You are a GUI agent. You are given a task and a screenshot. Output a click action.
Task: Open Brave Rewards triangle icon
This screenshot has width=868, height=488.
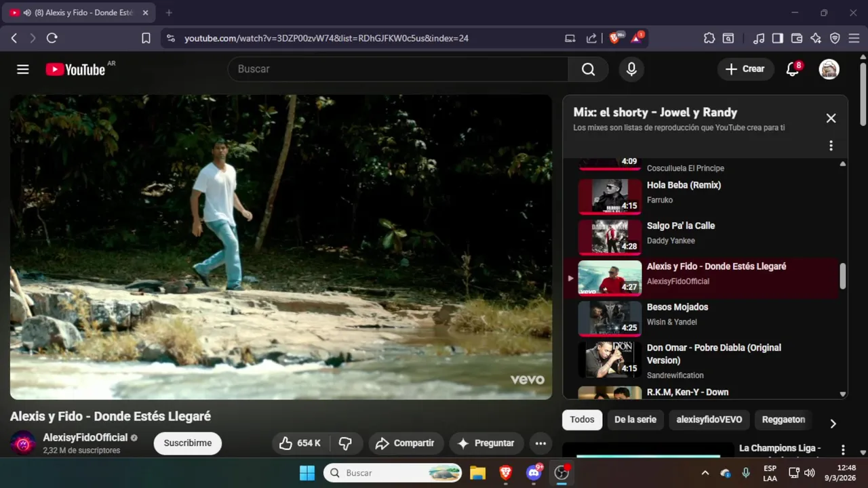click(x=637, y=38)
